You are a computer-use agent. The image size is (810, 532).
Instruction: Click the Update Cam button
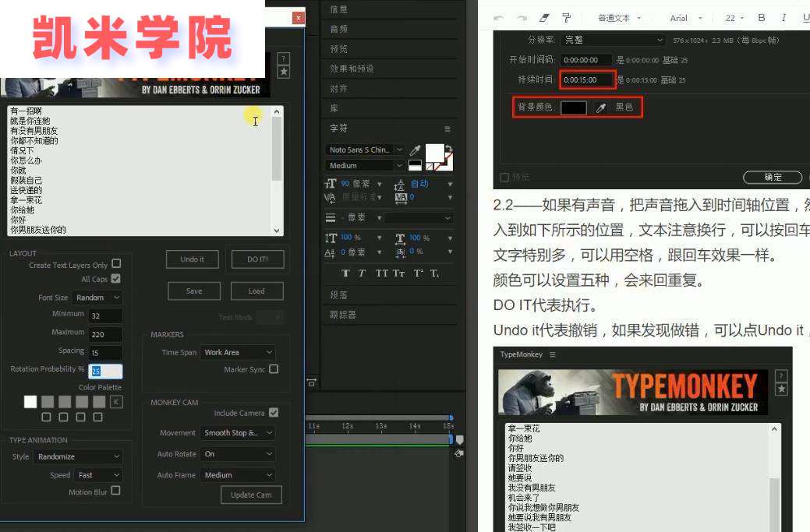(x=251, y=495)
